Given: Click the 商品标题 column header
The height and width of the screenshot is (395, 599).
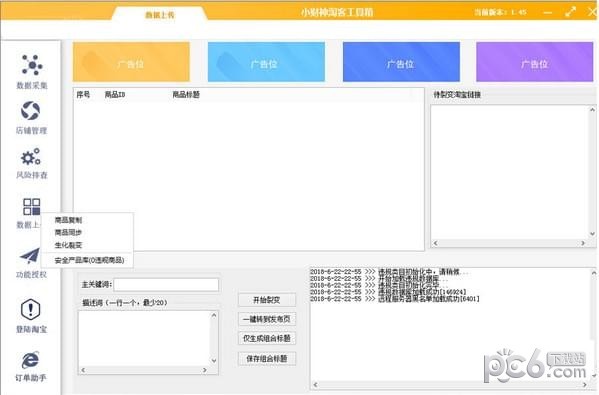Looking at the screenshot, I should tap(186, 94).
